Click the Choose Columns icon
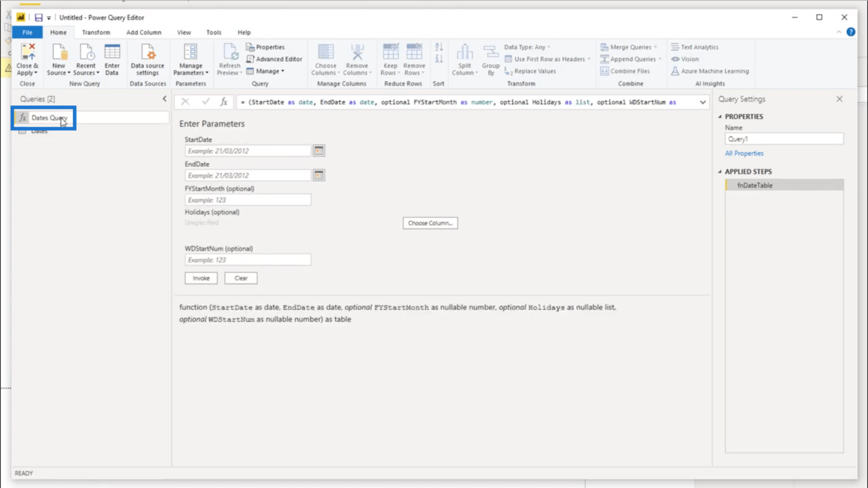This screenshot has width=868, height=488. 326,52
